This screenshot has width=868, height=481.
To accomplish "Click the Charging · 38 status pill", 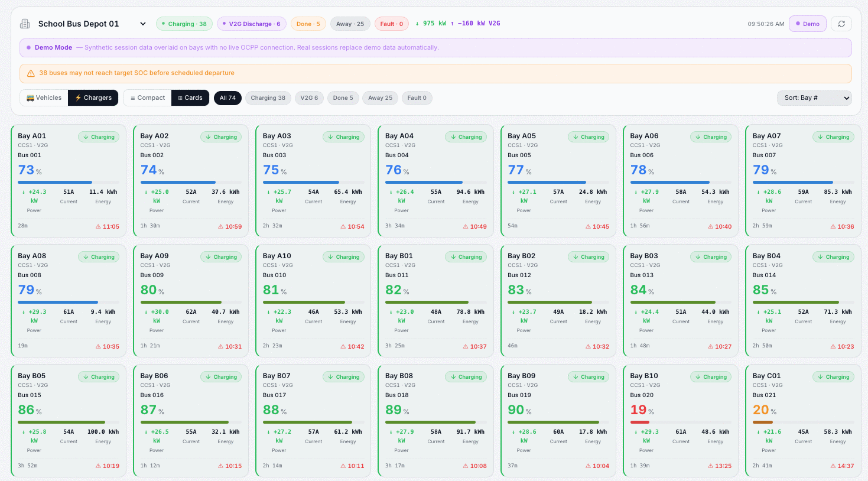I will pyautogui.click(x=184, y=24).
